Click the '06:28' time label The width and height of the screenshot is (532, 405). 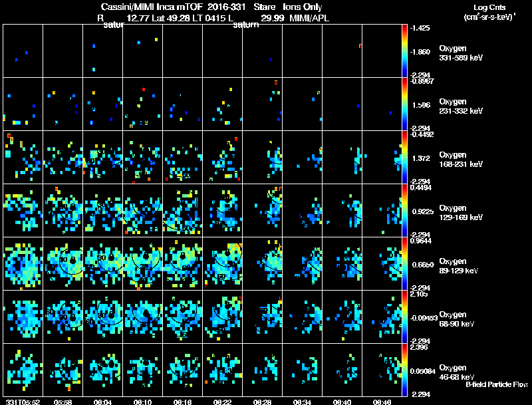click(x=262, y=402)
